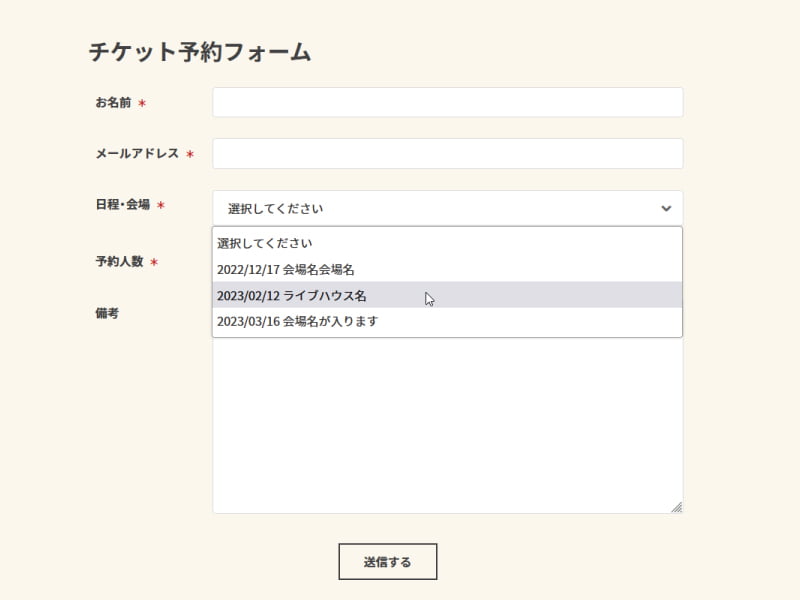Click the dropdown chevron arrow icon
800x600 pixels.
coord(666,208)
